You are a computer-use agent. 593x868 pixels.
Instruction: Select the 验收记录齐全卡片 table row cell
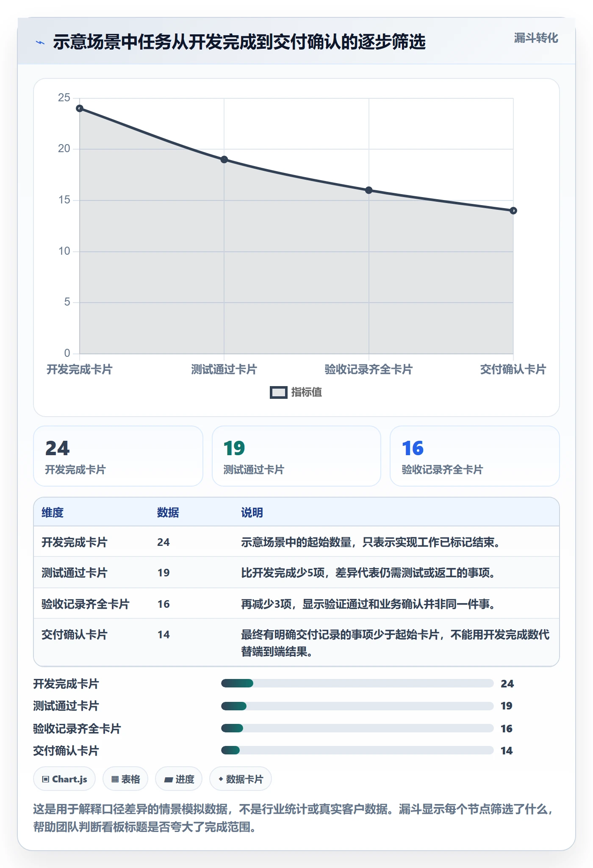pos(86,604)
